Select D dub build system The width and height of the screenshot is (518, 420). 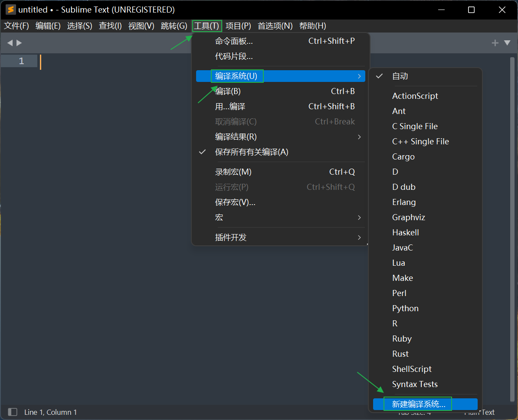coord(425,187)
